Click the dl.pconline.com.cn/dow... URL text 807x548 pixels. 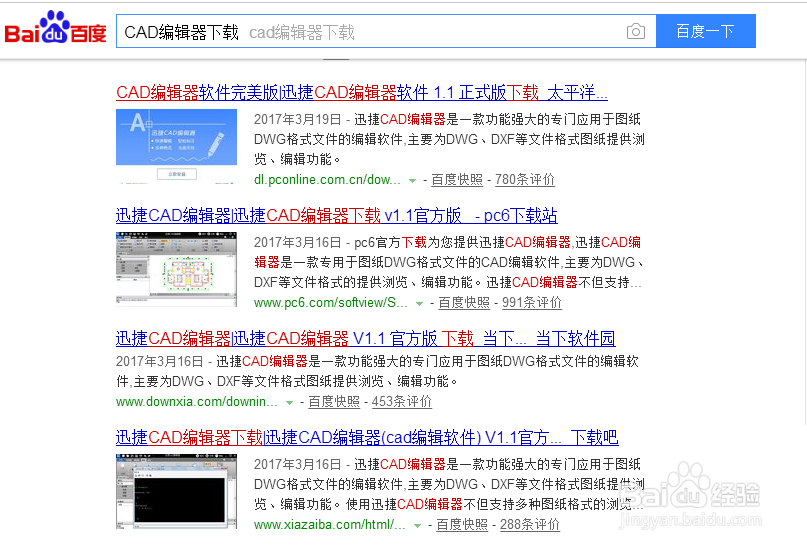(327, 180)
